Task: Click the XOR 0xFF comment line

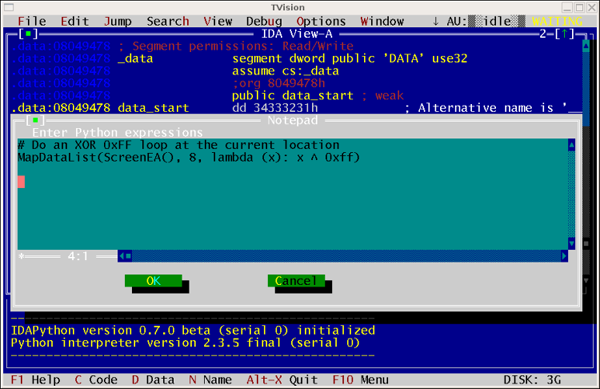Action: click(x=178, y=145)
